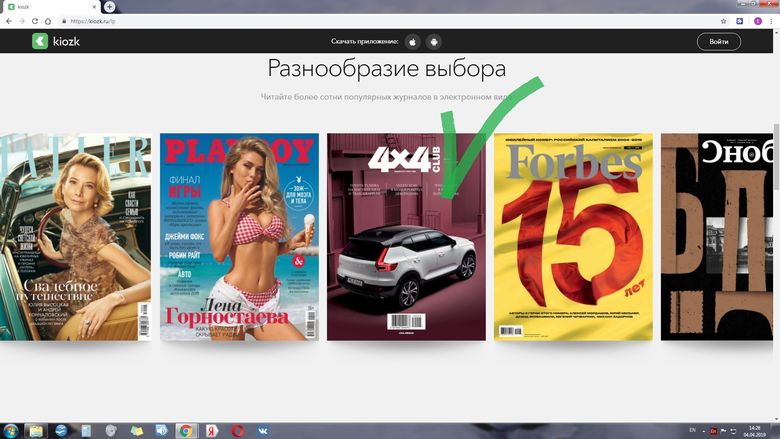
Task: Download the app via the Apple icon
Action: 411,42
